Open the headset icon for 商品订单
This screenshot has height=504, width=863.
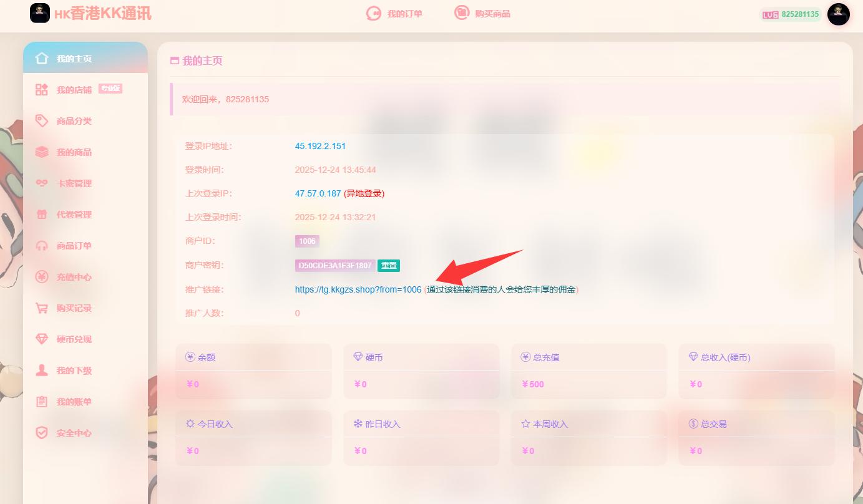42,246
